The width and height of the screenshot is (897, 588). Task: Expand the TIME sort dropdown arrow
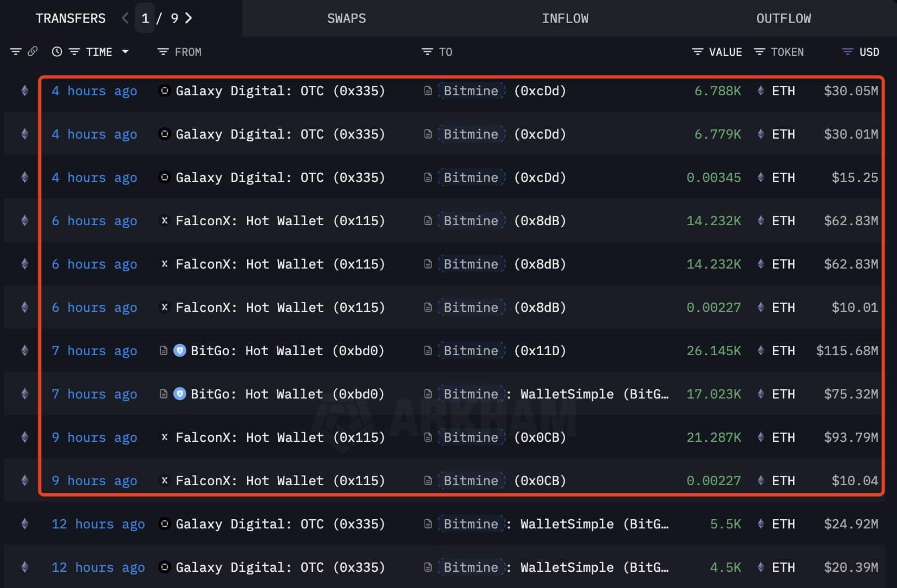click(x=126, y=52)
